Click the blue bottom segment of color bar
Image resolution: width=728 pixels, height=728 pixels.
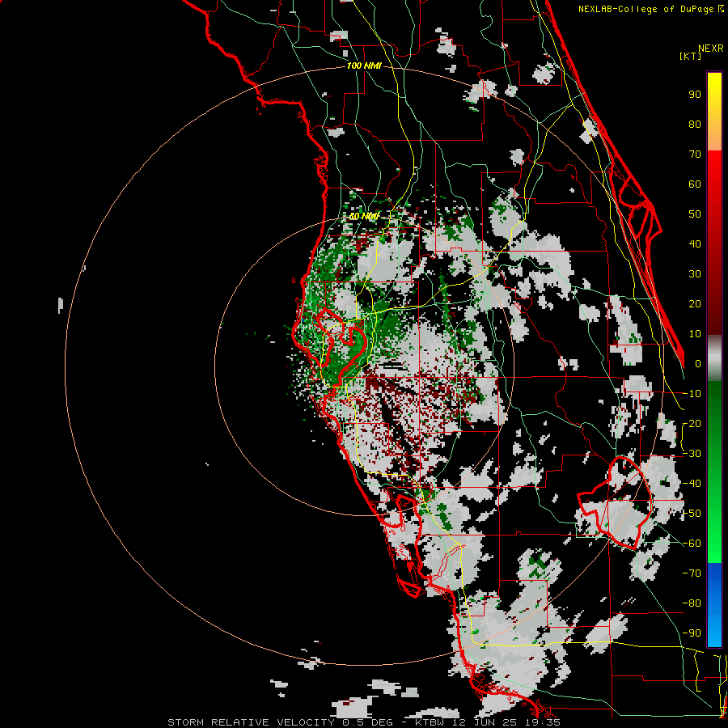click(x=714, y=605)
